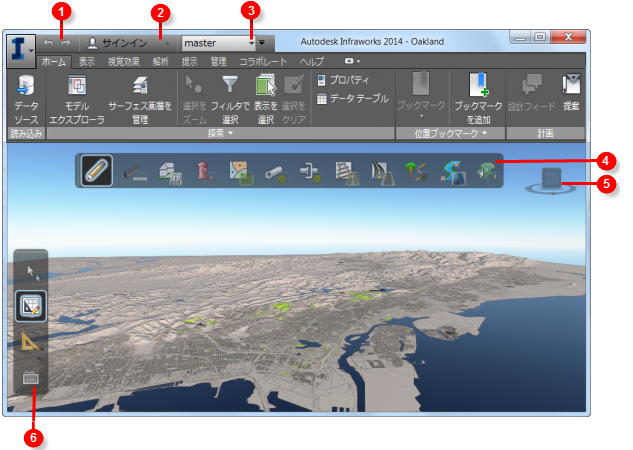Select the rivers drawing tool

[x=453, y=173]
